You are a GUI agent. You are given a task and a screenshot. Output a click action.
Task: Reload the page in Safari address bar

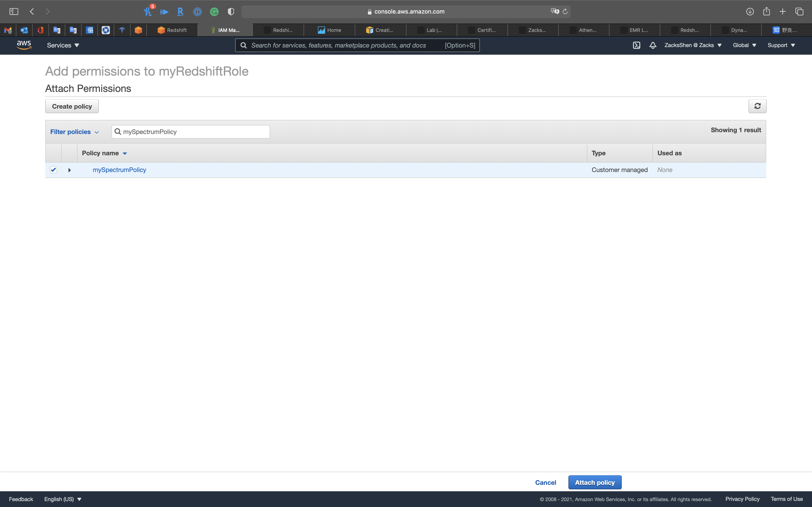(565, 11)
